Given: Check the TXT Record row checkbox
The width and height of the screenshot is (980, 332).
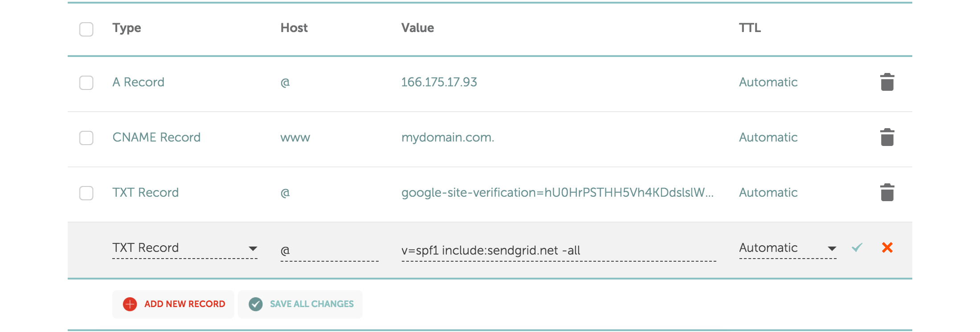Looking at the screenshot, I should [86, 193].
